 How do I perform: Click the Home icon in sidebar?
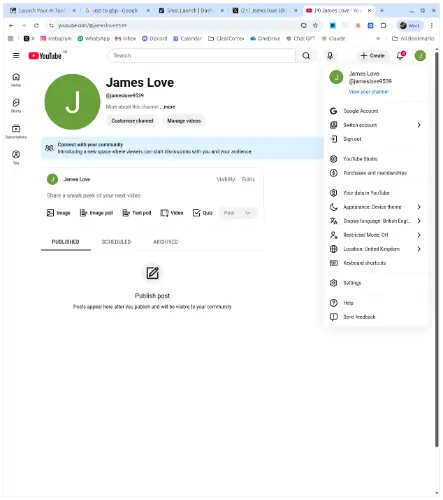(16, 80)
